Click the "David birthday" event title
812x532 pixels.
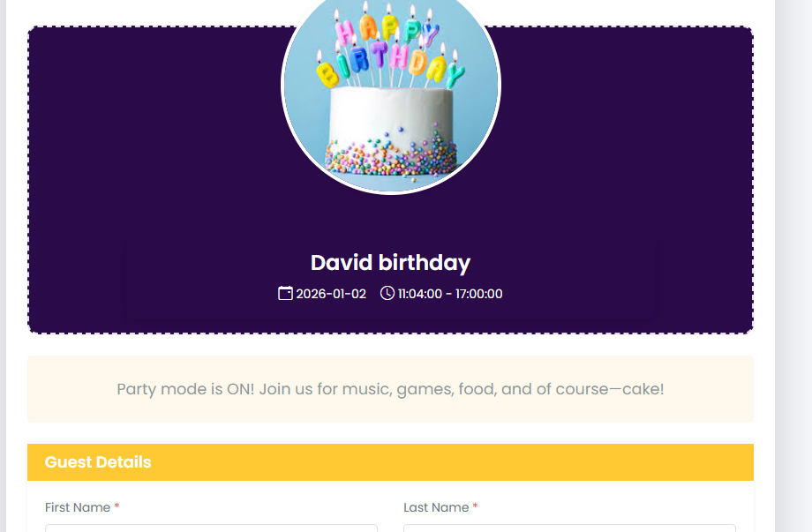click(390, 263)
